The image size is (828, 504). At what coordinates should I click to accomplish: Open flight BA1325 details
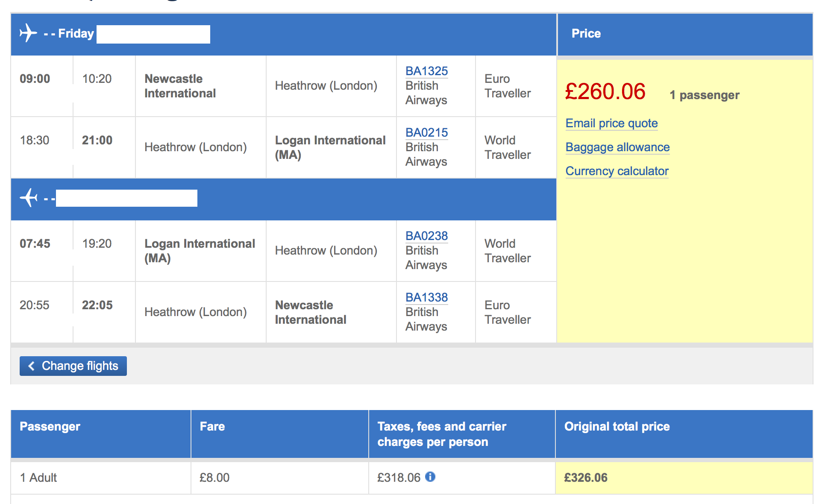tap(426, 71)
